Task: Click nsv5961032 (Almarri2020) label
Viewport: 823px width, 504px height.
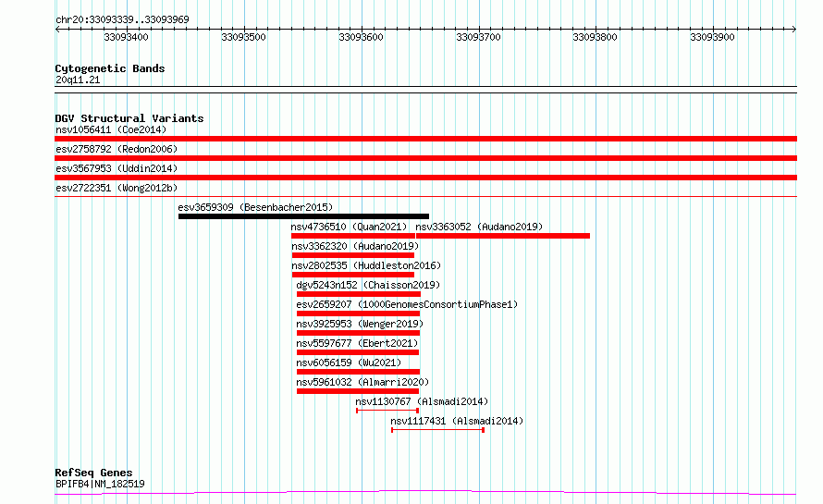Action: pyautogui.click(x=362, y=382)
